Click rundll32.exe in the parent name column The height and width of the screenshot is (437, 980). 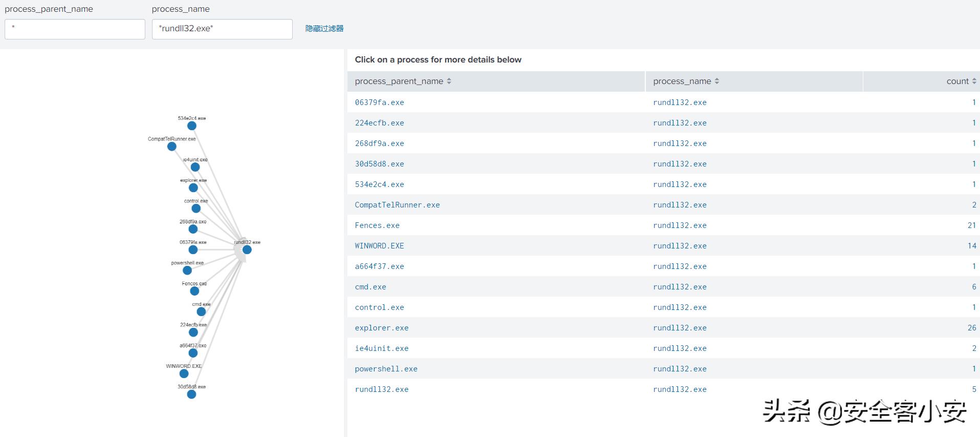(x=382, y=389)
